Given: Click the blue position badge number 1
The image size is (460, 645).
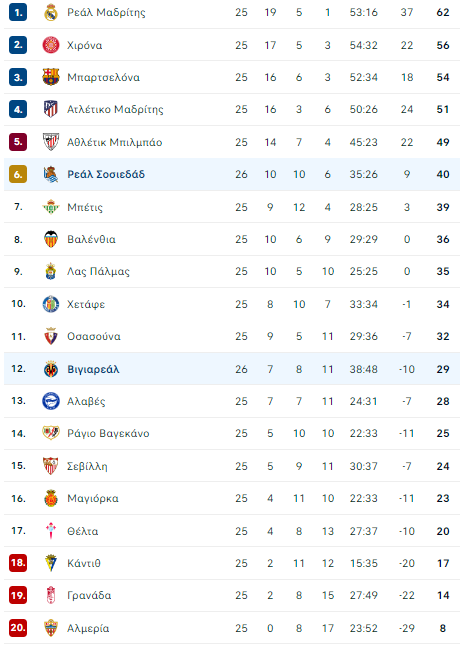Looking at the screenshot, I should point(18,12).
